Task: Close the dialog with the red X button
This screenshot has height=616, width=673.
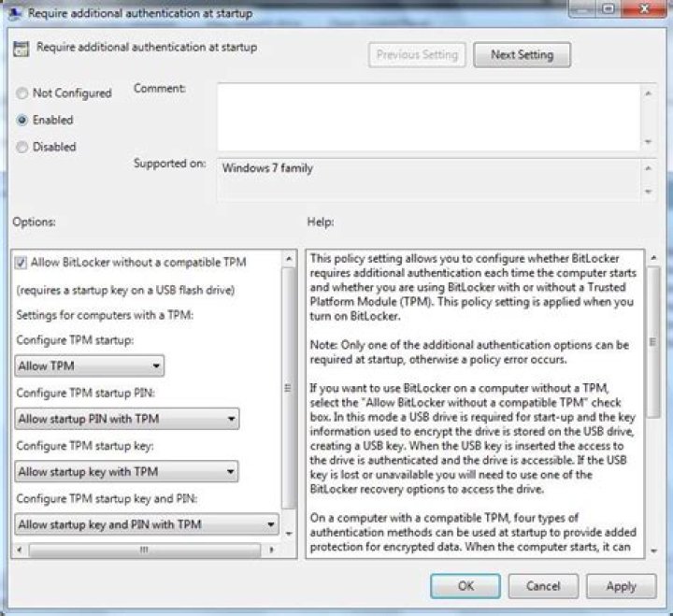Action: [x=645, y=8]
